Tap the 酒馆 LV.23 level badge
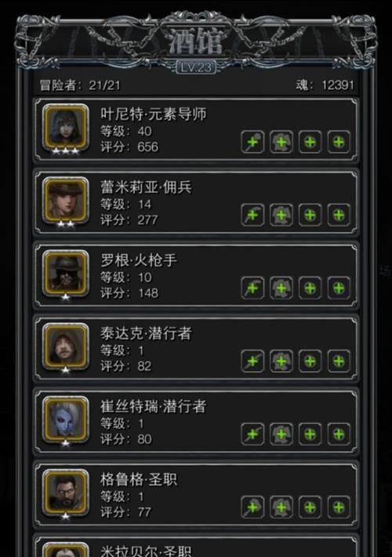 click(196, 67)
